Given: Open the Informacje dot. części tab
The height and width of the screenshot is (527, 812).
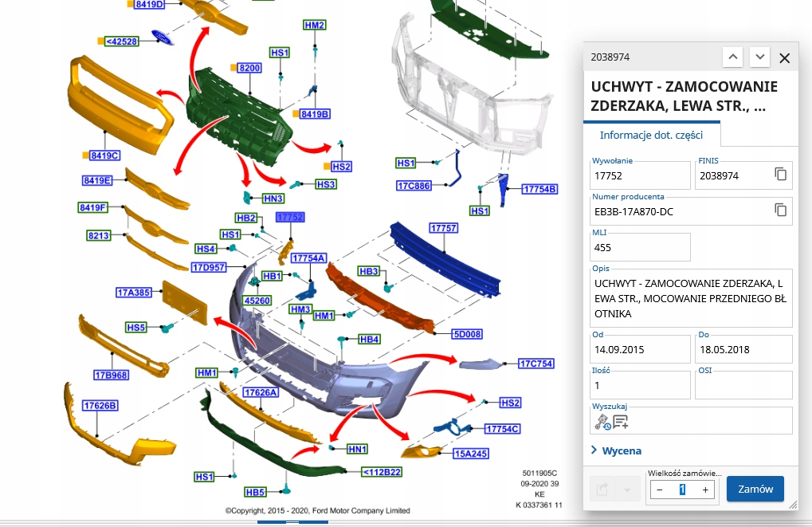Looking at the screenshot, I should [x=651, y=136].
